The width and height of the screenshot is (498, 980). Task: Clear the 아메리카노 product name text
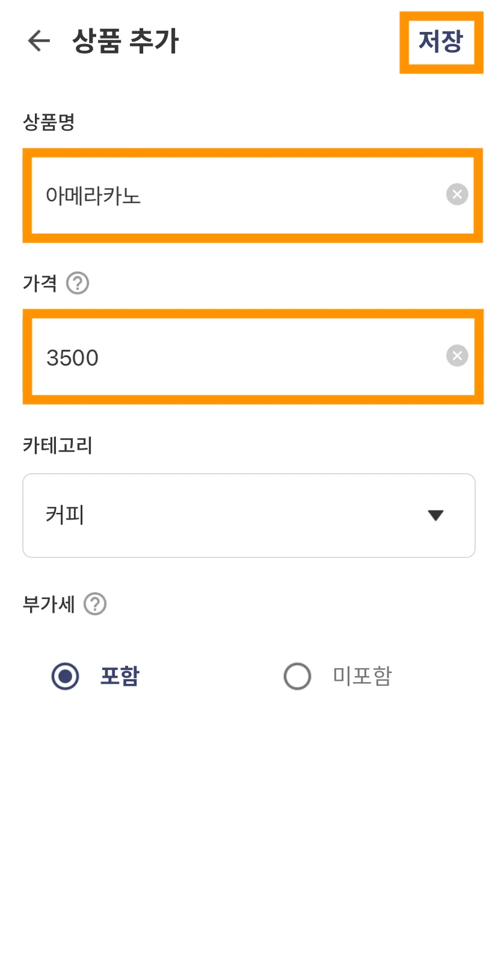coord(457,194)
